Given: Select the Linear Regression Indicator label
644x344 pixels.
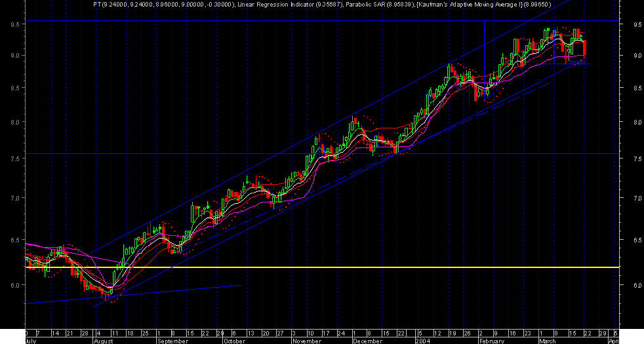Looking at the screenshot, I should click(290, 5).
